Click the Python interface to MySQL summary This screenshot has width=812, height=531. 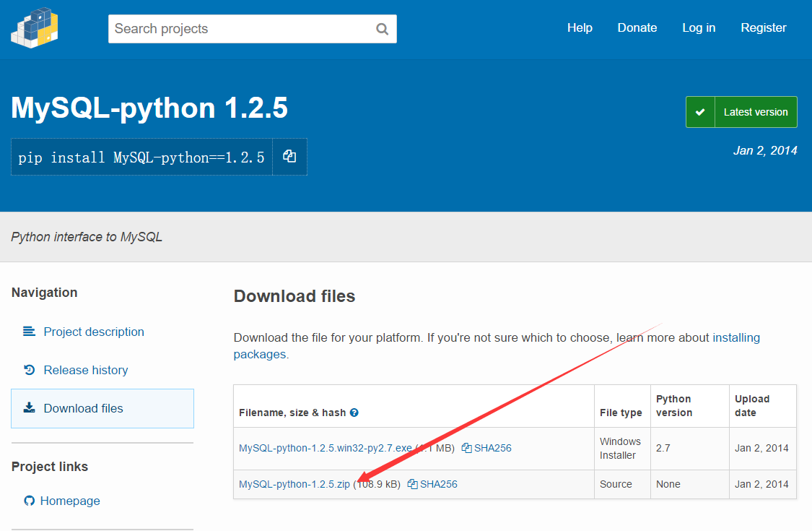[87, 237]
